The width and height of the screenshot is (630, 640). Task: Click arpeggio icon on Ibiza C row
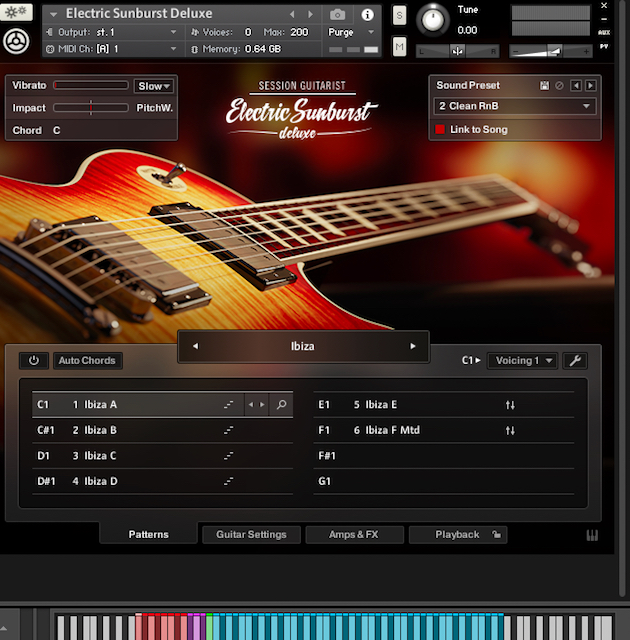pos(228,456)
